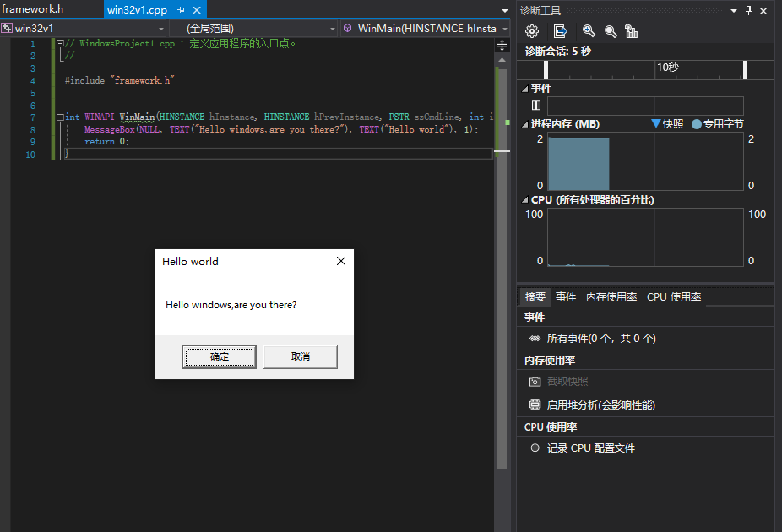Toggle the 记录 CPU 配置文件 record circle
The width and height of the screenshot is (782, 532).
[x=535, y=448]
